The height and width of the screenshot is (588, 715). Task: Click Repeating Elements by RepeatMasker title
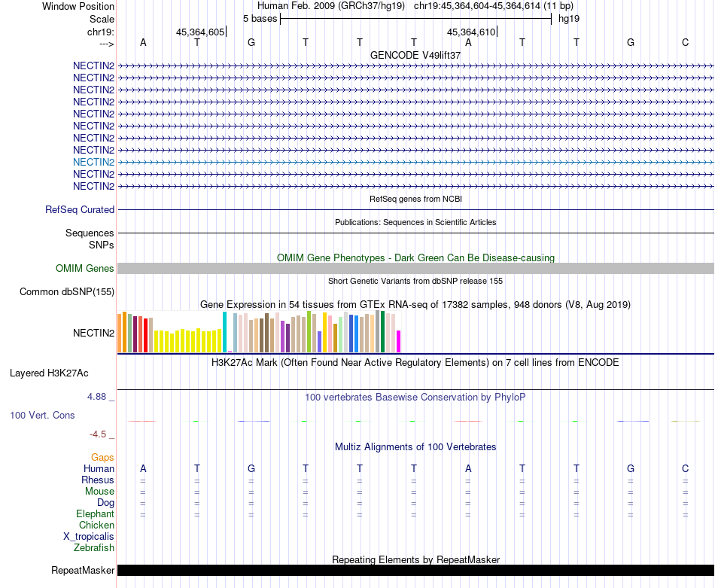click(x=416, y=559)
